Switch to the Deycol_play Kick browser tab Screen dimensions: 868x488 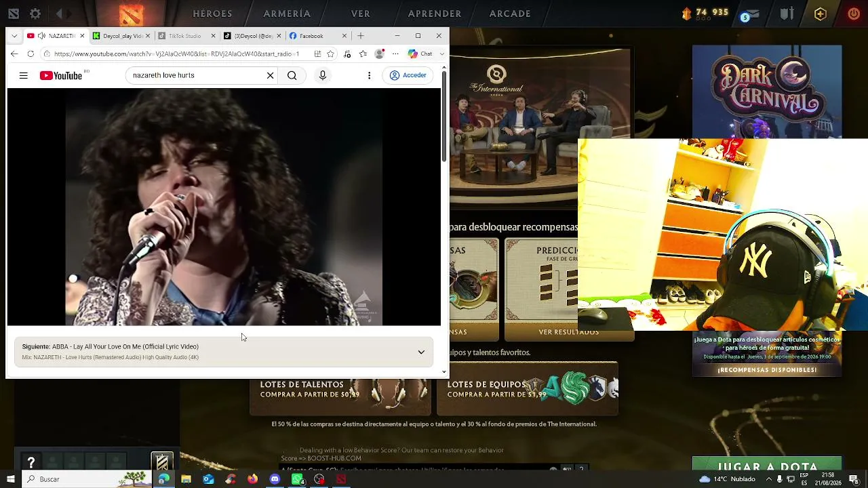122,36
